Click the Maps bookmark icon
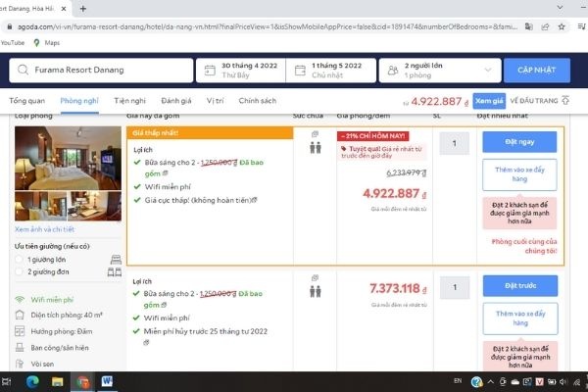The height and width of the screenshot is (392, 588). (x=37, y=43)
